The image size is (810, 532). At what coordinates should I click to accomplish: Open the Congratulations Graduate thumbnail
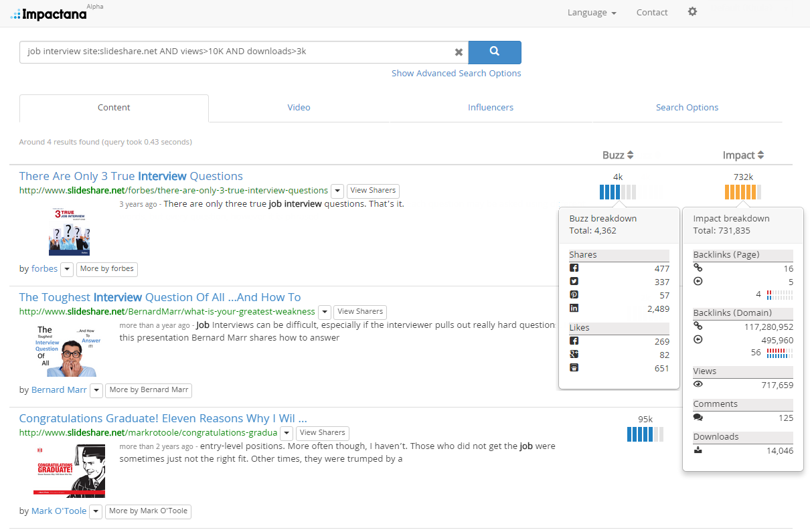click(x=69, y=471)
